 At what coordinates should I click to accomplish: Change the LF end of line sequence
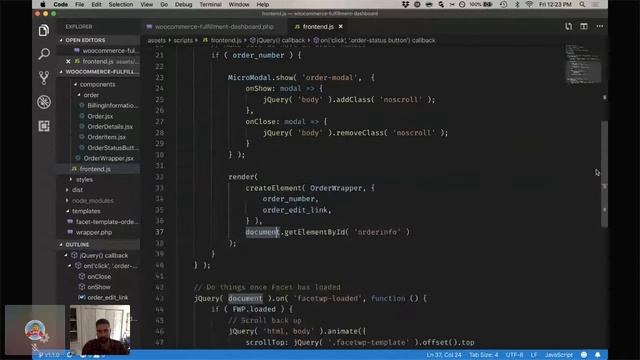tap(533, 355)
